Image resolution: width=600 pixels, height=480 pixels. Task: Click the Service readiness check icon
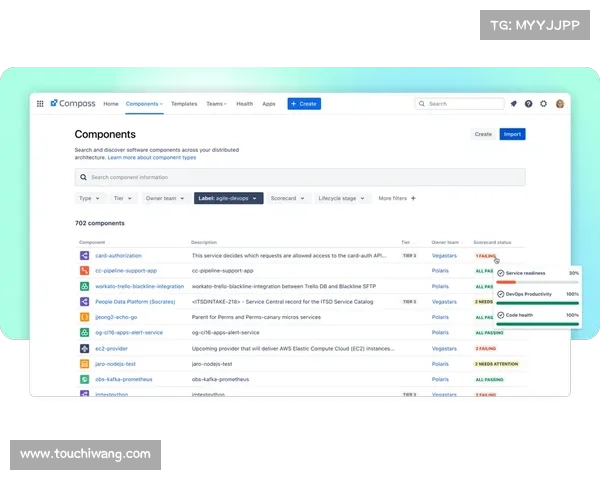point(501,273)
